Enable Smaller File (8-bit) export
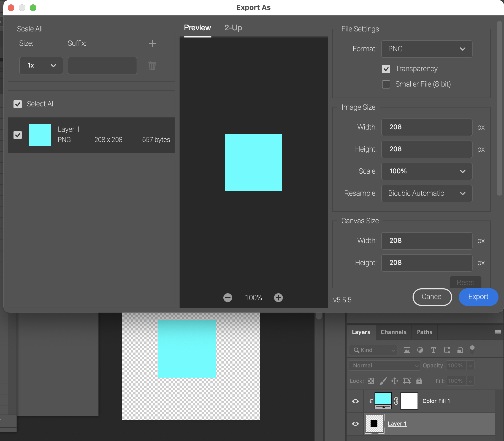The image size is (504, 441). [386, 84]
